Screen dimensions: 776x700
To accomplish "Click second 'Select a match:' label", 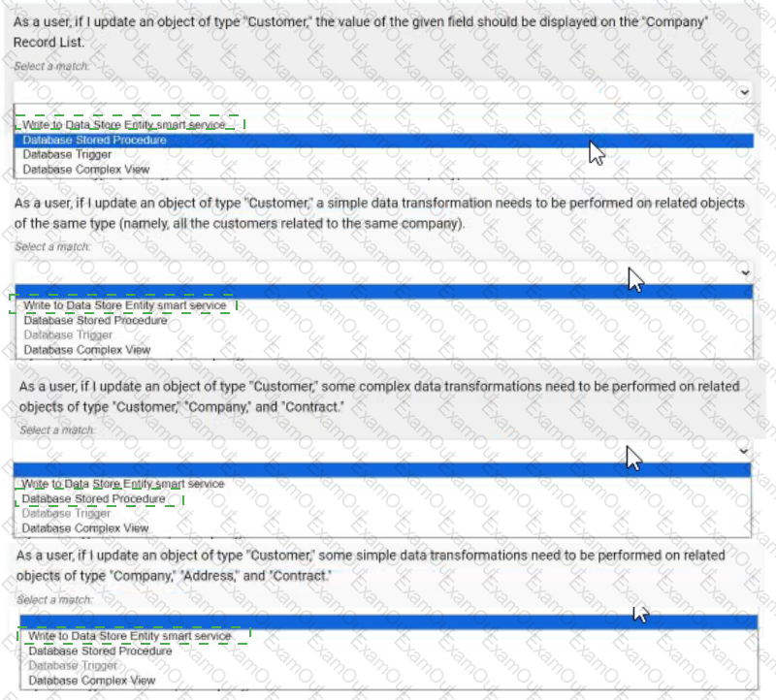I will pos(52,247).
